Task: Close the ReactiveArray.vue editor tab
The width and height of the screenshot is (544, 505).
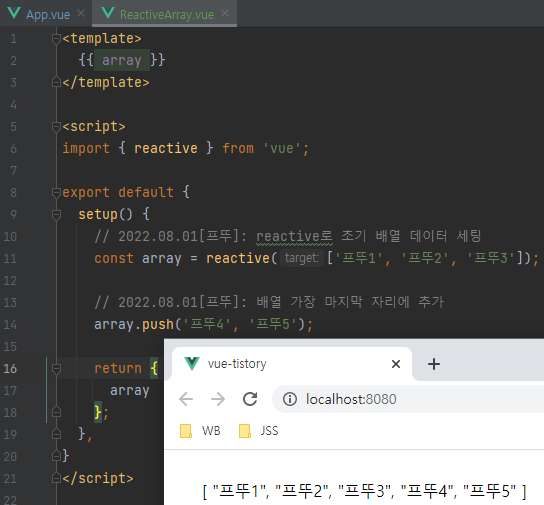Action: (225, 14)
